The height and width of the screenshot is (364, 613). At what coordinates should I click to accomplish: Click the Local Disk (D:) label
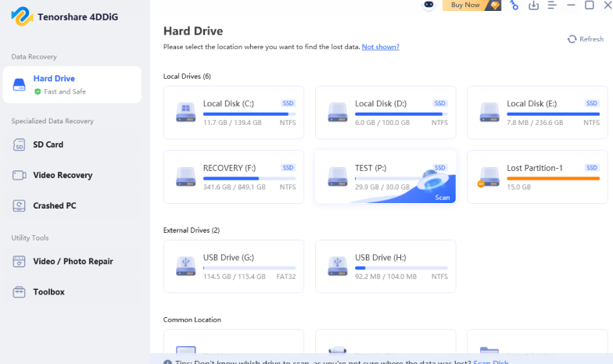pyautogui.click(x=381, y=103)
